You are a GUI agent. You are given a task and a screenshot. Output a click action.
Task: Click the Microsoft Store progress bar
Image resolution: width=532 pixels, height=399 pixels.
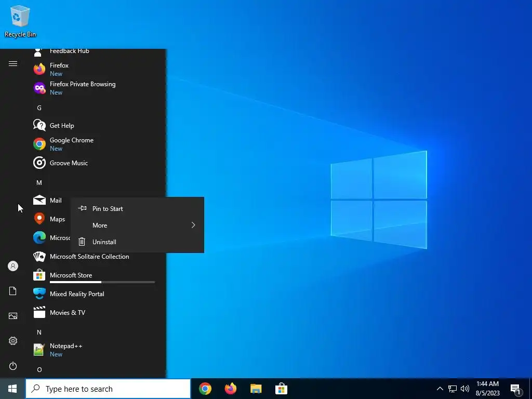tap(102, 282)
